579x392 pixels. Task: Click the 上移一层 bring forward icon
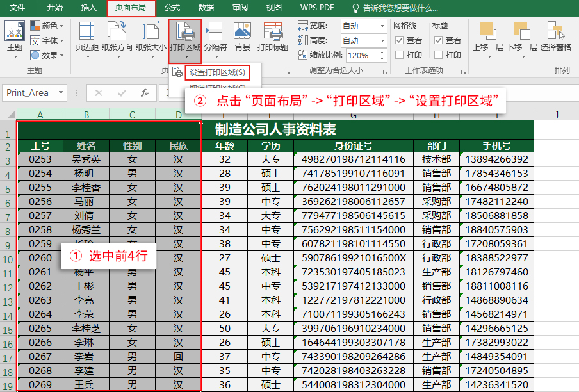pyautogui.click(x=488, y=31)
